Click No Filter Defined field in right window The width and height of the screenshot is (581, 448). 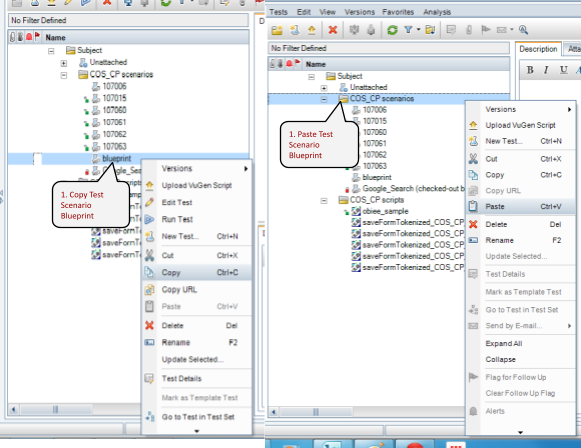click(389, 48)
